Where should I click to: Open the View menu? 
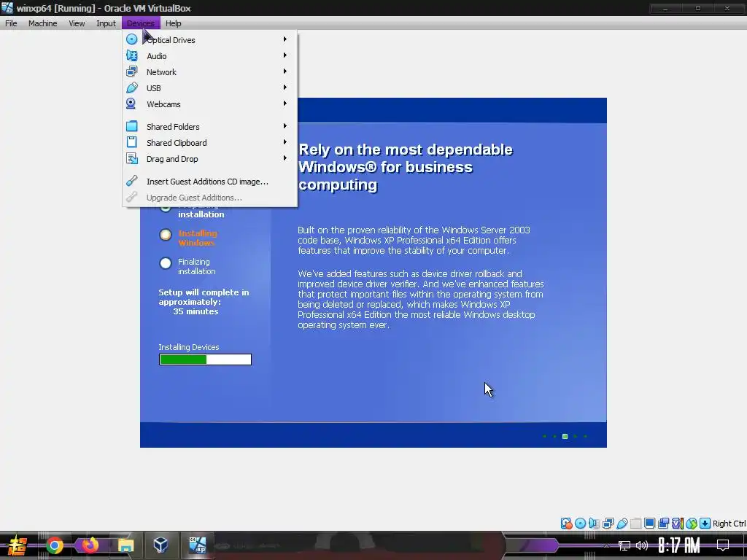pos(76,23)
